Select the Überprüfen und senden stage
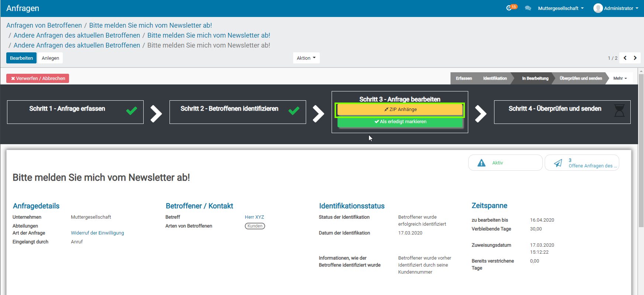Viewport: 644px width, 295px height. coord(580,78)
